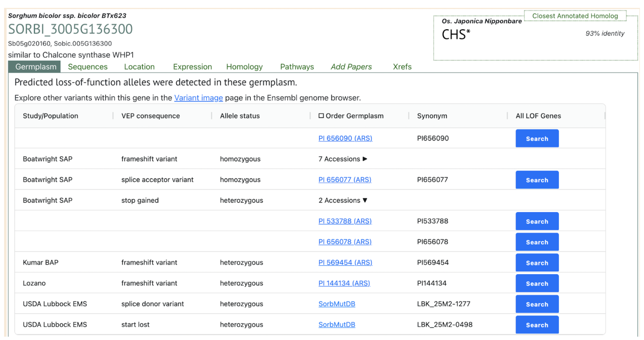
Task: Open PI 533788 (ARS) germplasm link
Action: coord(345,221)
